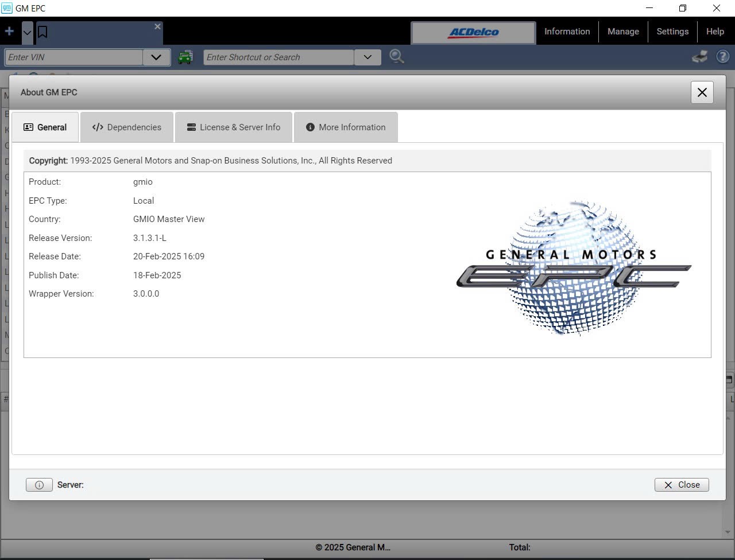Switch to the General tab
The height and width of the screenshot is (560, 735).
[45, 127]
